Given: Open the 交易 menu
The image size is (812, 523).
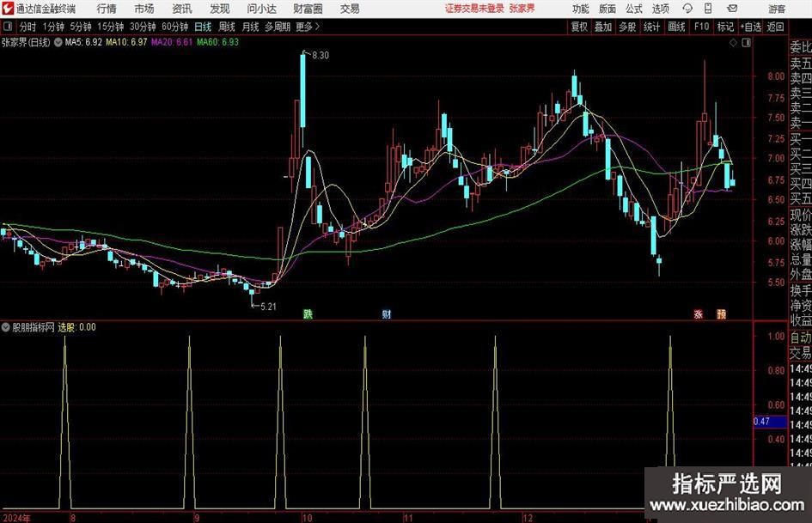Looking at the screenshot, I should (350, 9).
